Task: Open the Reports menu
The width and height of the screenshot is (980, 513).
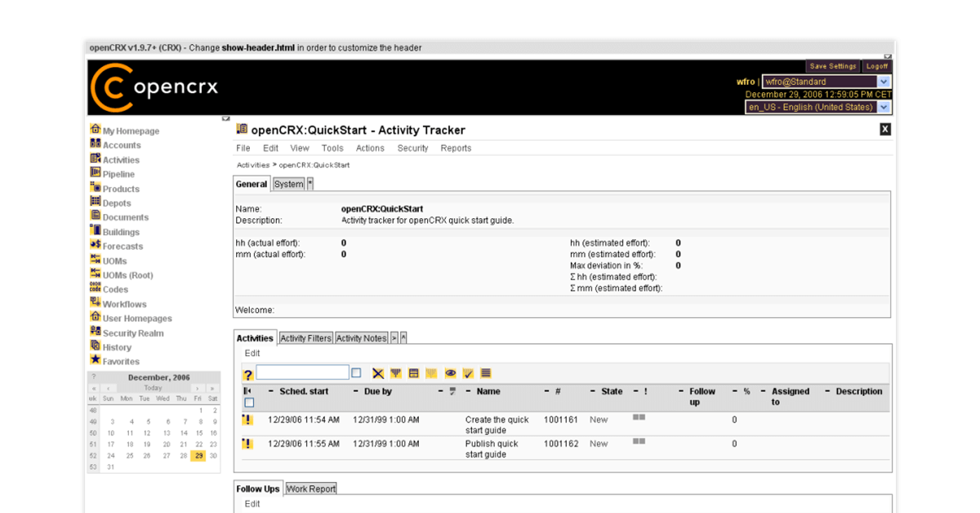Action: 456,148
